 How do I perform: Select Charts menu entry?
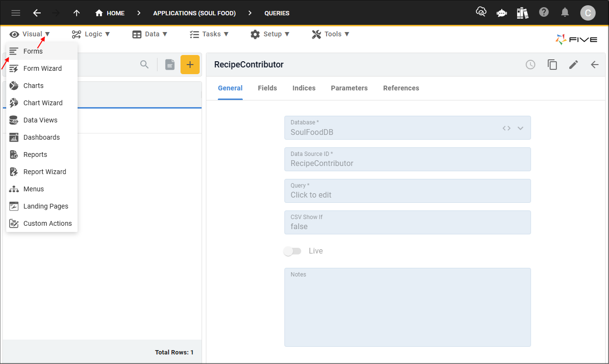(42, 86)
